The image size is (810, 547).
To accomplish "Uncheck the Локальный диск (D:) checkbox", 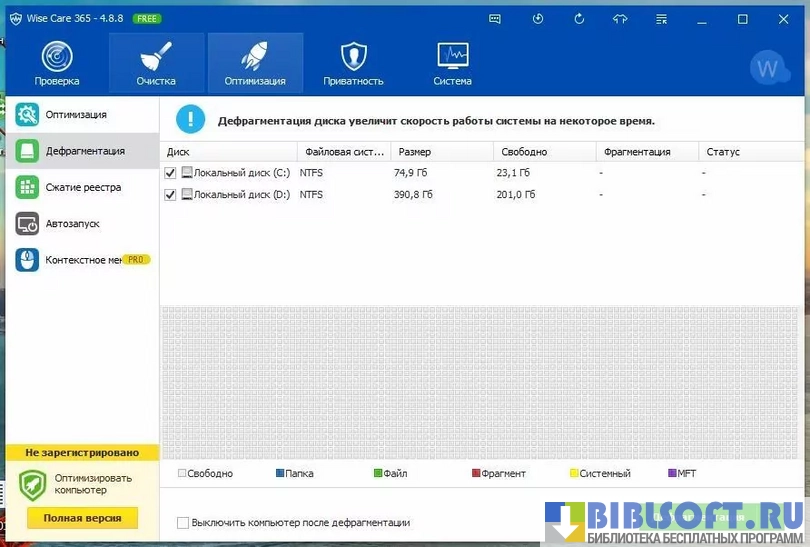I will point(170,195).
